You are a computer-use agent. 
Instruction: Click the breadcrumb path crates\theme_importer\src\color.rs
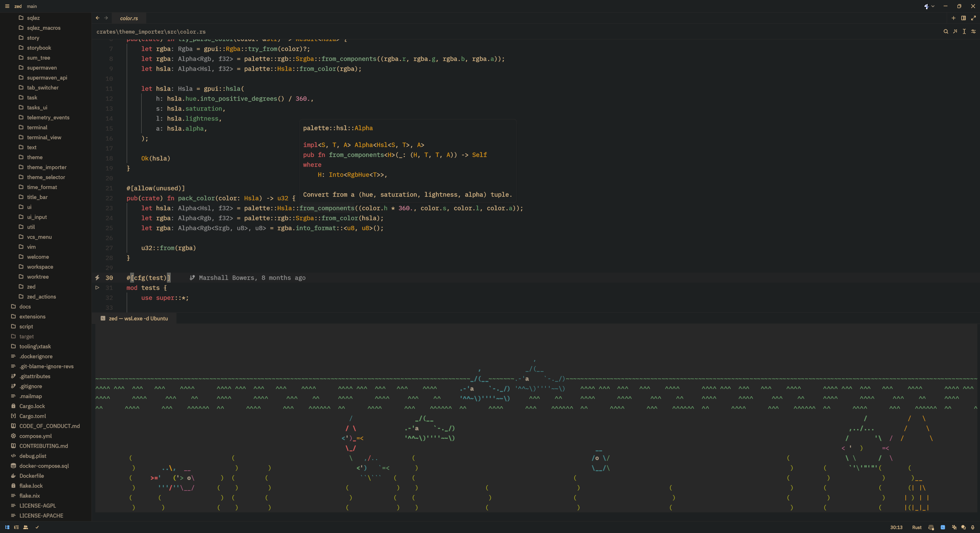click(x=151, y=32)
